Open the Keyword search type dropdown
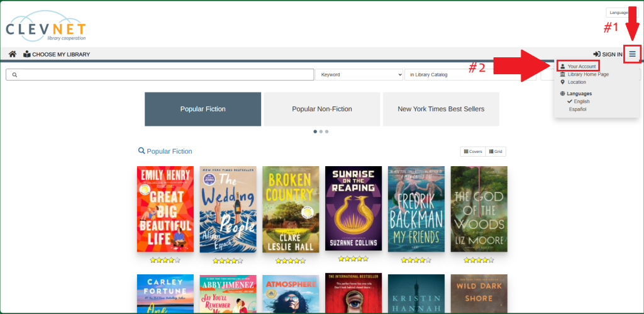The image size is (644, 314). 359,75
